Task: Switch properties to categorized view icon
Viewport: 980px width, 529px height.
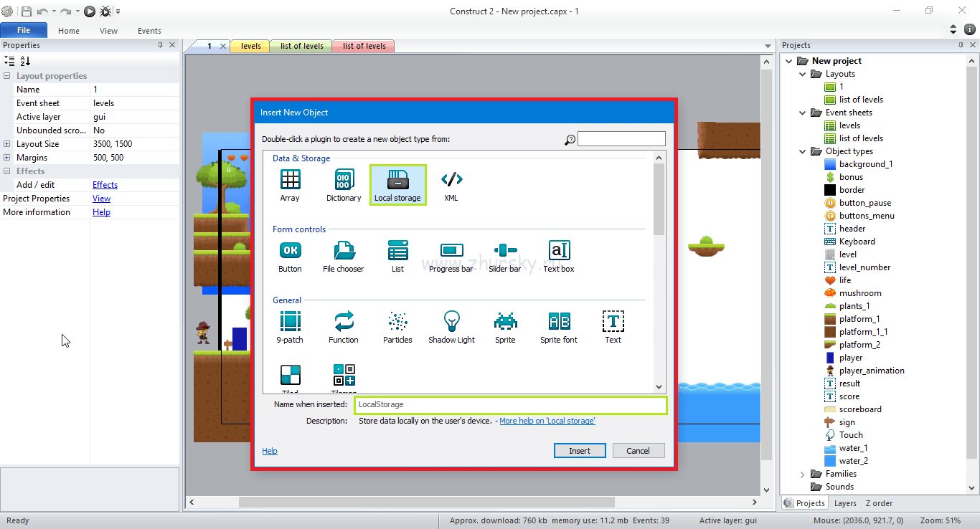Action: (x=9, y=61)
